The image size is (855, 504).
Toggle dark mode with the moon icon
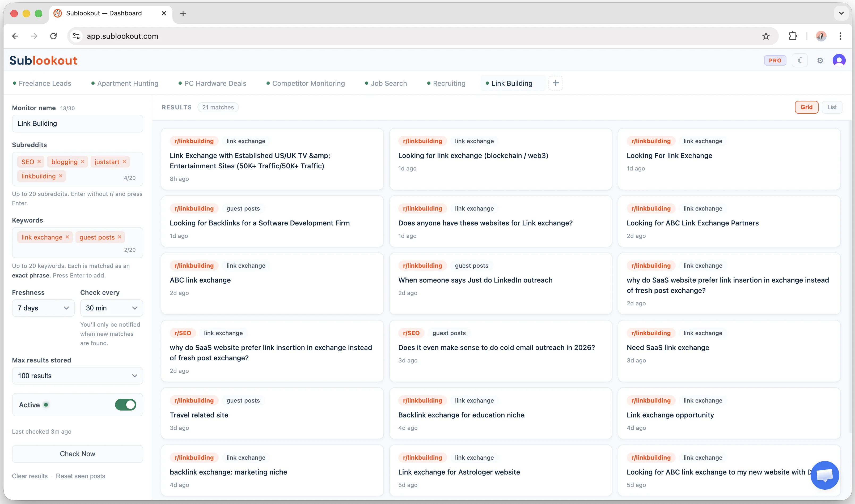click(x=800, y=60)
